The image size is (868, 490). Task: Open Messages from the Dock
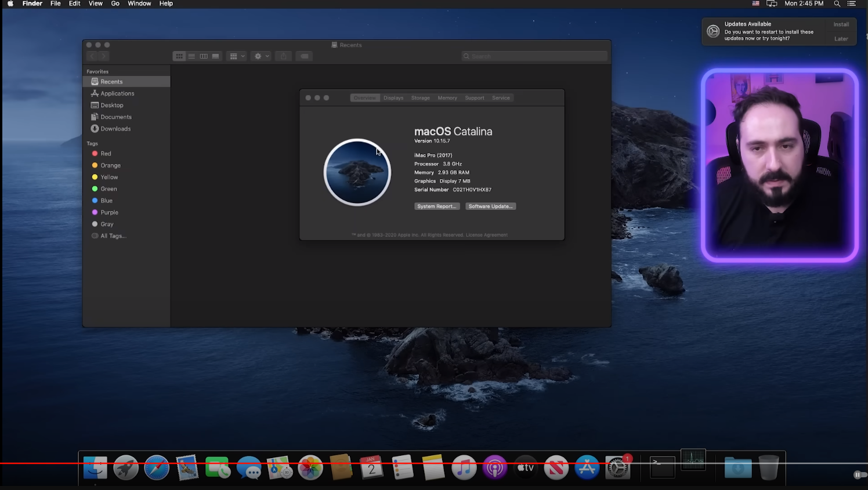click(x=249, y=467)
